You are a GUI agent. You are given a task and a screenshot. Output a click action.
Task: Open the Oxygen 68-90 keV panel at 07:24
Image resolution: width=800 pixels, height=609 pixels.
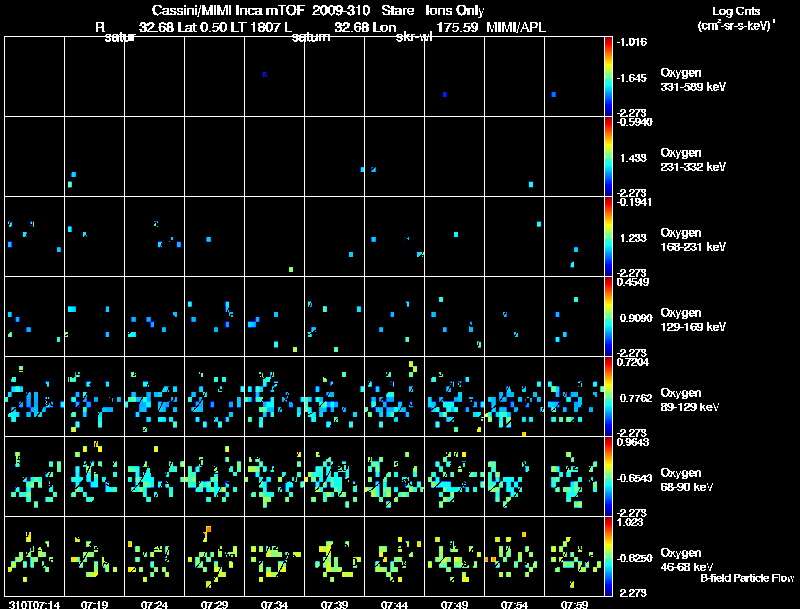point(154,476)
